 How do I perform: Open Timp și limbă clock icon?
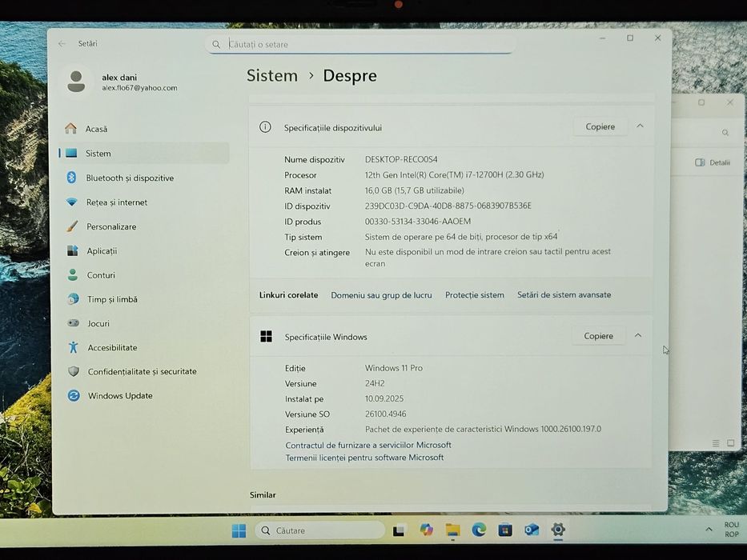[x=74, y=299]
